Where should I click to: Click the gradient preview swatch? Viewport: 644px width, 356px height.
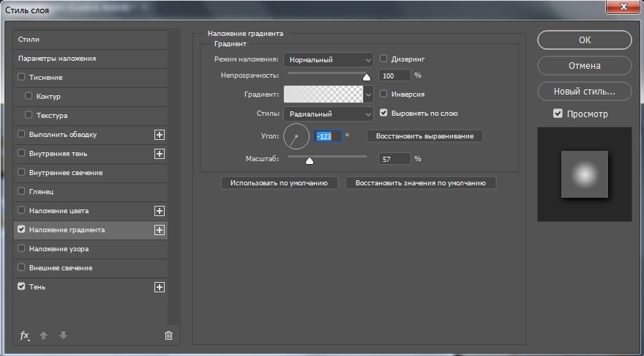coord(323,94)
